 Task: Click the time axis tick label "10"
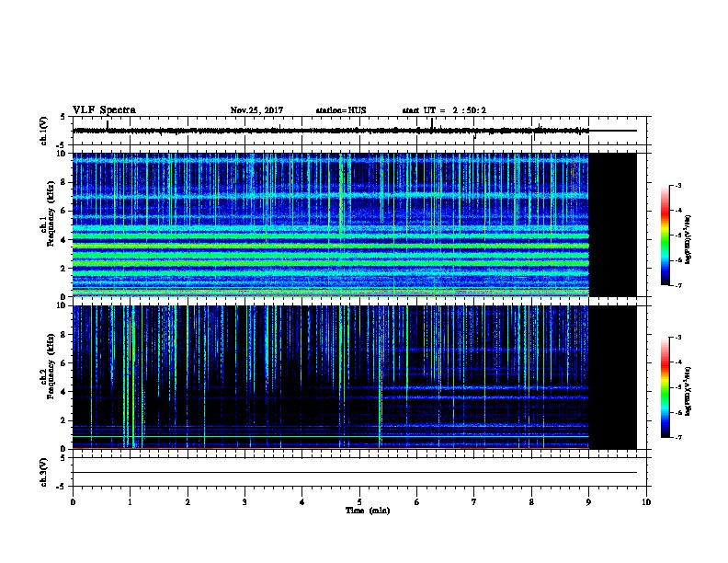646,502
